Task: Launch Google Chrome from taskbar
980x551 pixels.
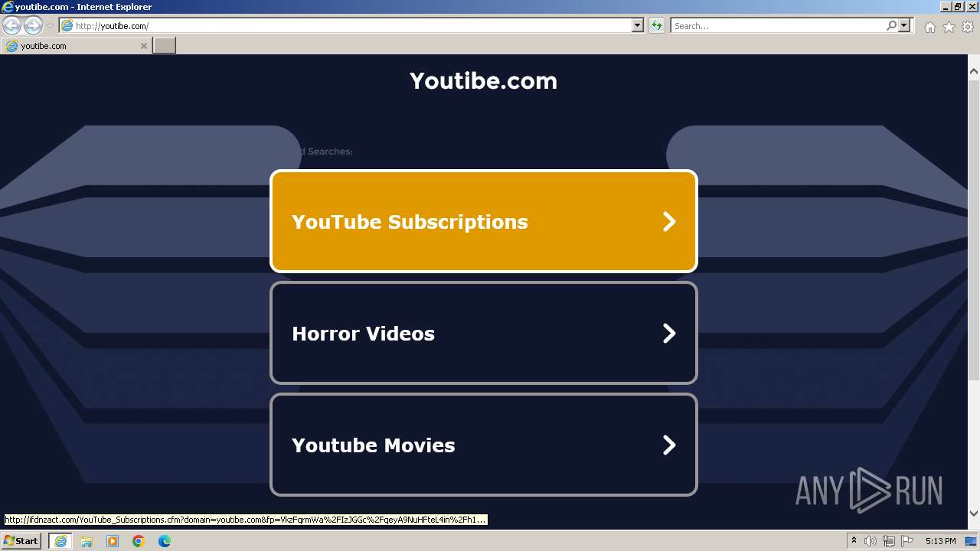Action: click(139, 541)
